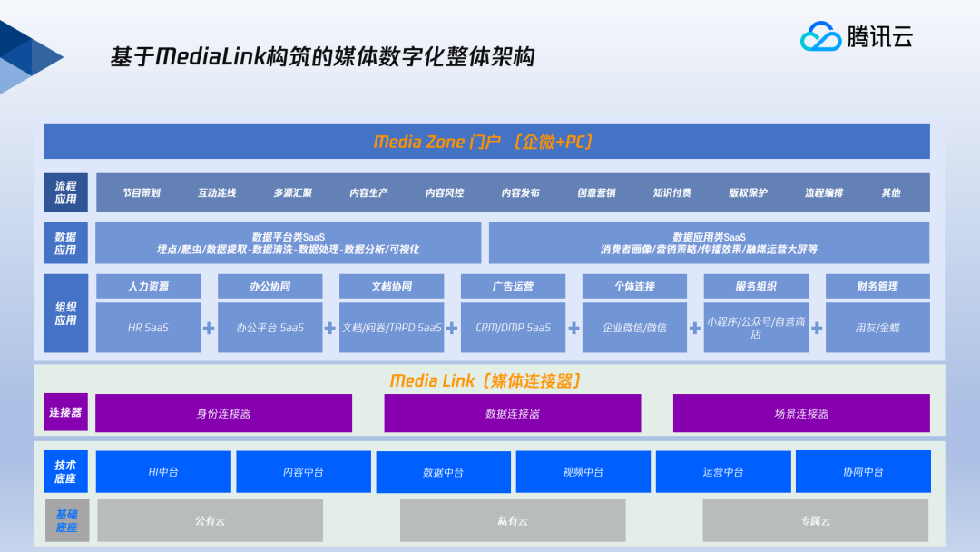Image resolution: width=980 pixels, height=552 pixels.
Task: Select 广告运营 header box
Action: 513,286
